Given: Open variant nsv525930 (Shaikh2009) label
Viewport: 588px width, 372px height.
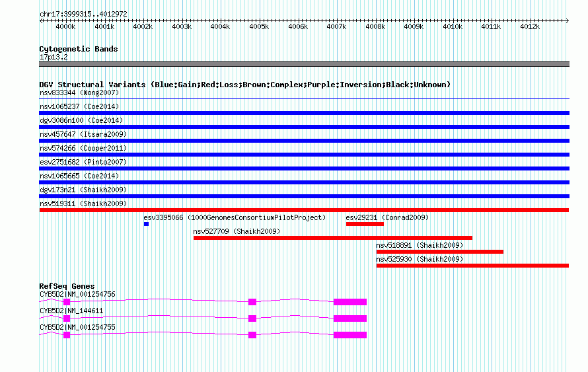Looking at the screenshot, I should tap(420, 259).
